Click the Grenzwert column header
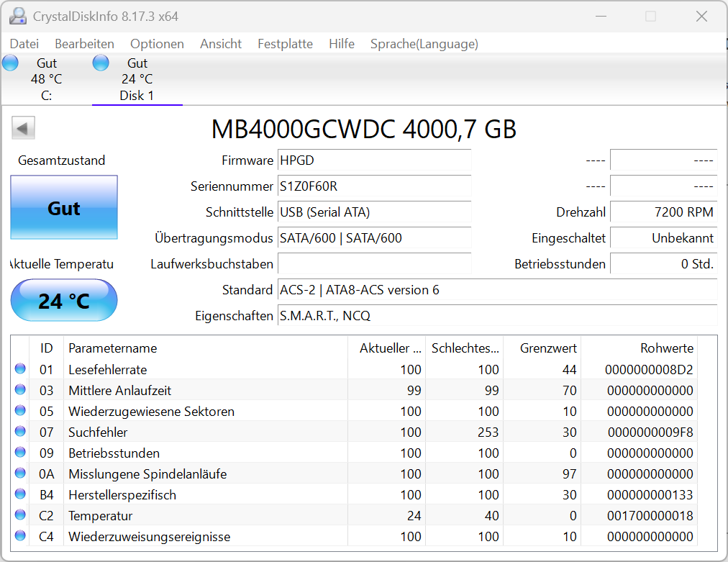 pyautogui.click(x=542, y=348)
